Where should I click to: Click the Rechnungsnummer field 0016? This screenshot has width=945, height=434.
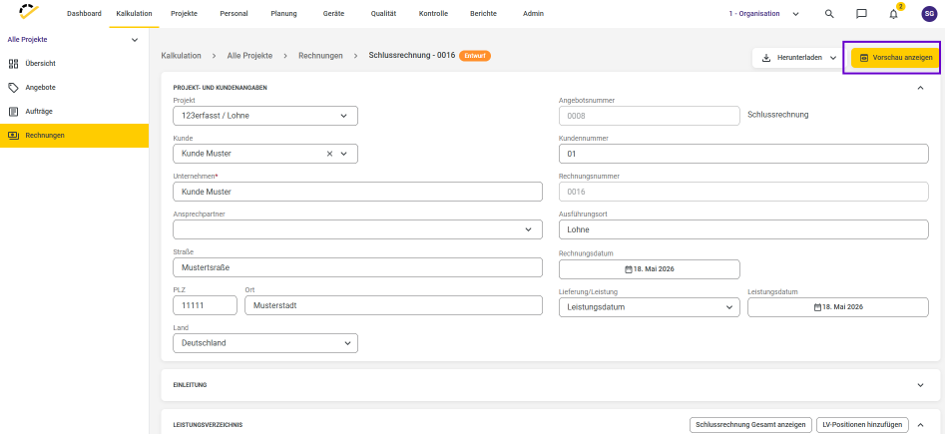744,192
